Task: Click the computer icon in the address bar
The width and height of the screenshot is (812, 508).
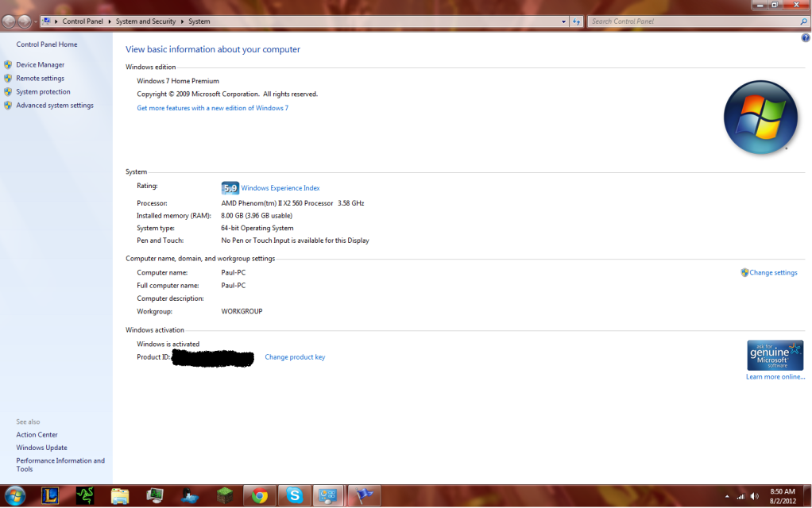Action: (47, 21)
